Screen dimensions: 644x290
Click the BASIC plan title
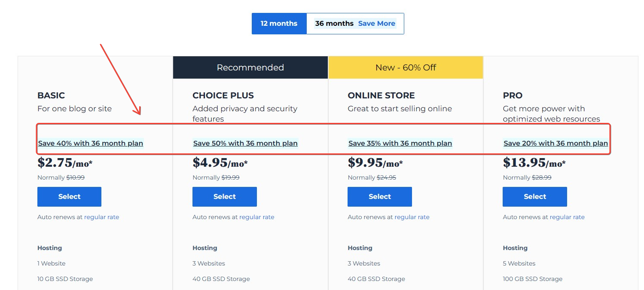click(51, 95)
